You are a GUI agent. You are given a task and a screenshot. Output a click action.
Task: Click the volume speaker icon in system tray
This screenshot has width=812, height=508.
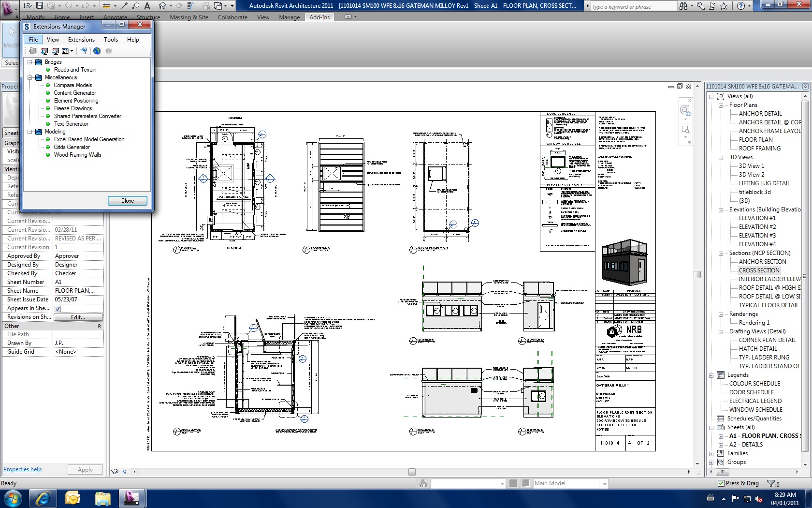759,499
